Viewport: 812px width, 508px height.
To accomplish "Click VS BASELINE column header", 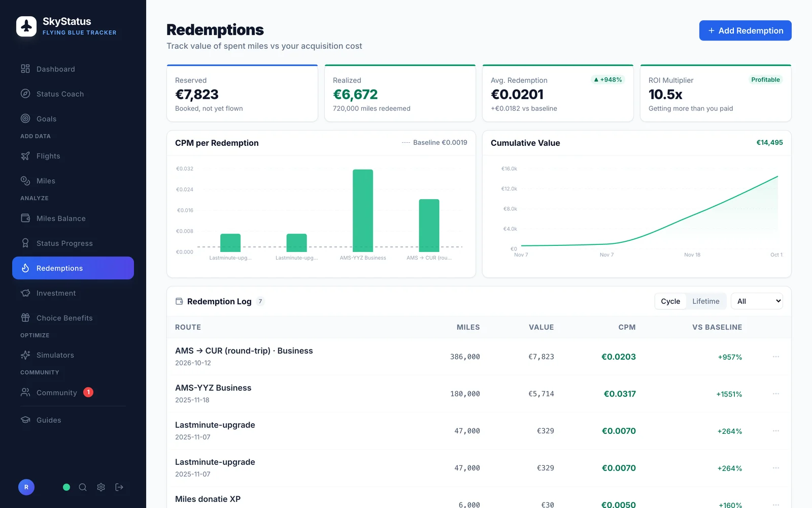I will point(717,327).
